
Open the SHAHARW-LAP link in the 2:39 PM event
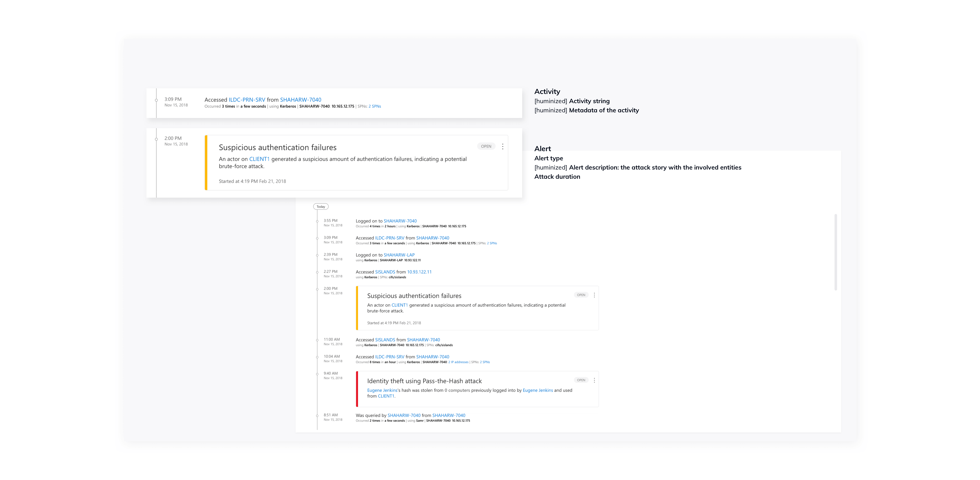(399, 255)
